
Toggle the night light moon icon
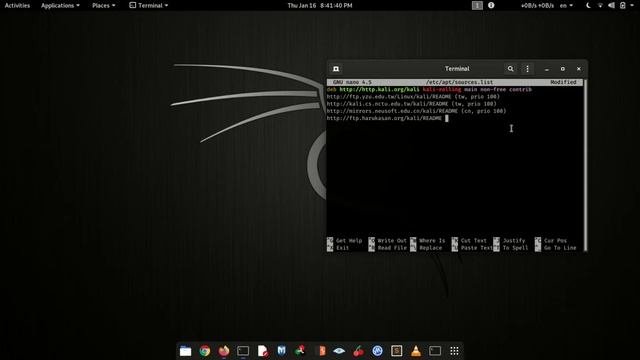[588, 5]
